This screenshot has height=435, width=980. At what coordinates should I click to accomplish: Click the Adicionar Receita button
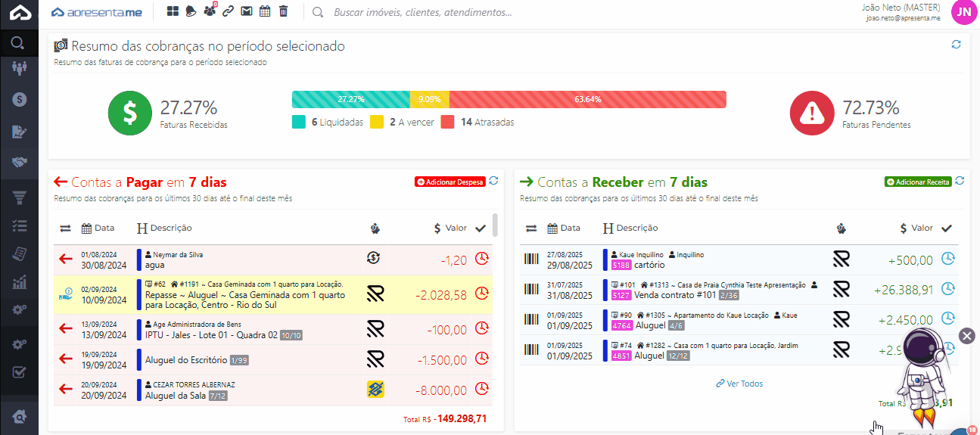pyautogui.click(x=918, y=182)
